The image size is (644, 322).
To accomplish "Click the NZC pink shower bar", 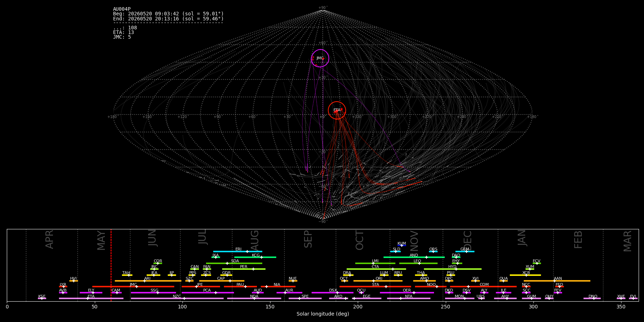I will [x=177, y=298].
